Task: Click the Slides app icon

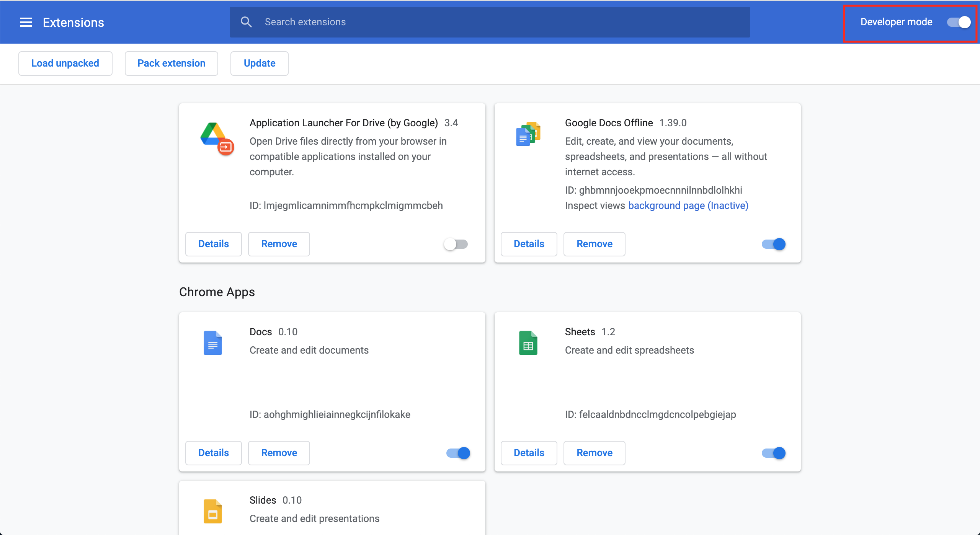Action: pos(213,511)
